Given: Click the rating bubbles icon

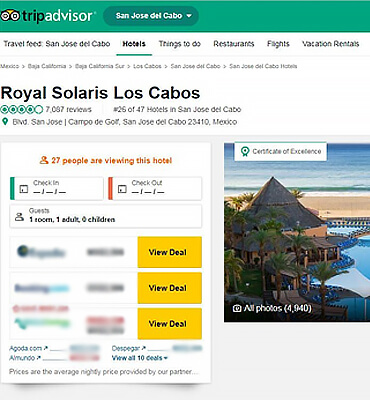Looking at the screenshot, I should click(22, 109).
